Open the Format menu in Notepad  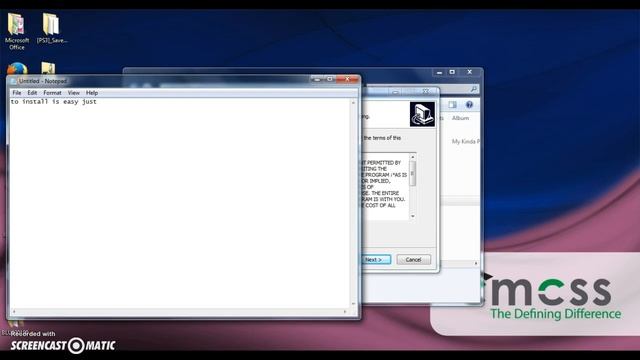[52, 93]
